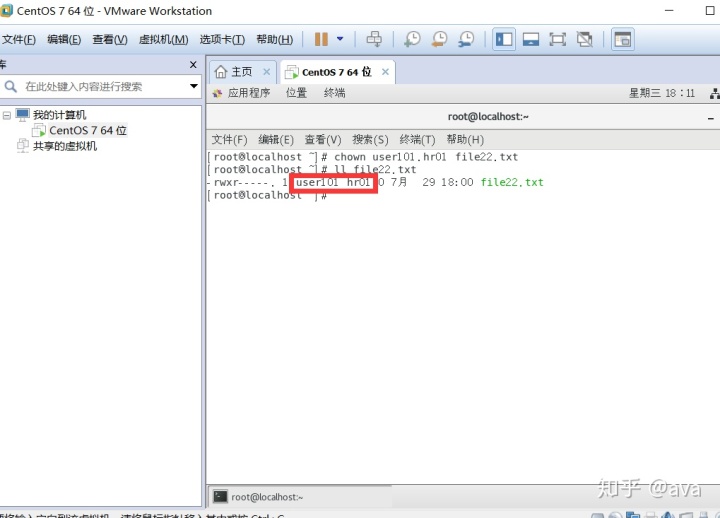This screenshot has height=518, width=720.
Task: Open the 编辑(E) menu in VMware
Action: pos(64,39)
